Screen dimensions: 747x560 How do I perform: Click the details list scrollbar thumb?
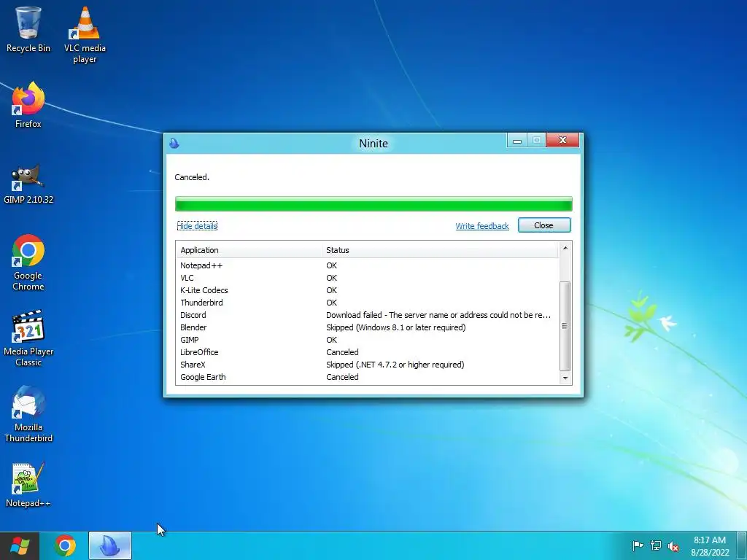(565, 326)
